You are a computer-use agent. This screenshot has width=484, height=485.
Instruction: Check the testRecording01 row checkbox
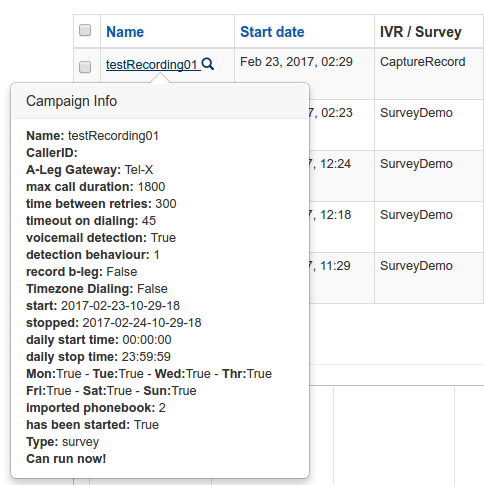tap(85, 67)
